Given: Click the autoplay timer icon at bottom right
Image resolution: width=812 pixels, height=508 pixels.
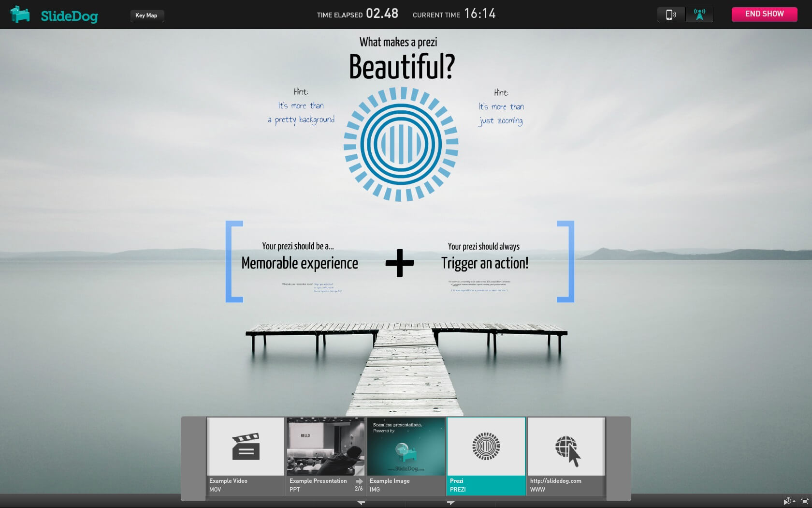Looking at the screenshot, I should click(788, 501).
